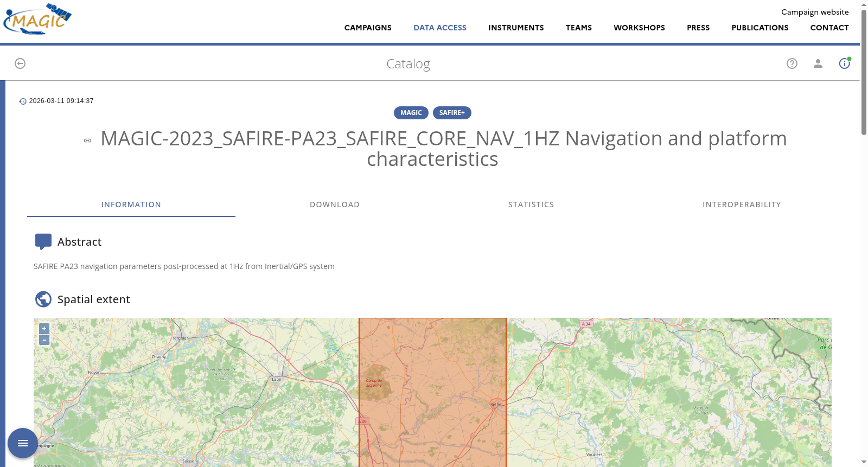Viewport: 868px width, 467px height.
Task: Click Tergnier label on the map
Action: tap(180, 338)
